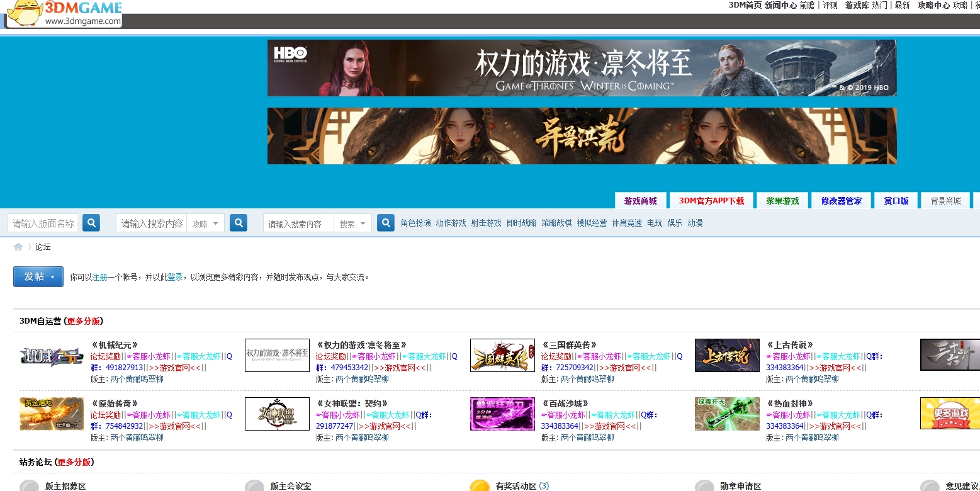Open the 发帖 post dropdown button
The height and width of the screenshot is (491, 980).
click(x=38, y=276)
